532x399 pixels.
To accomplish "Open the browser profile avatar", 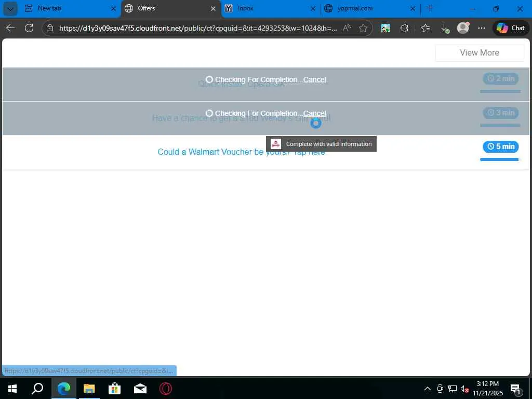I will (463, 28).
